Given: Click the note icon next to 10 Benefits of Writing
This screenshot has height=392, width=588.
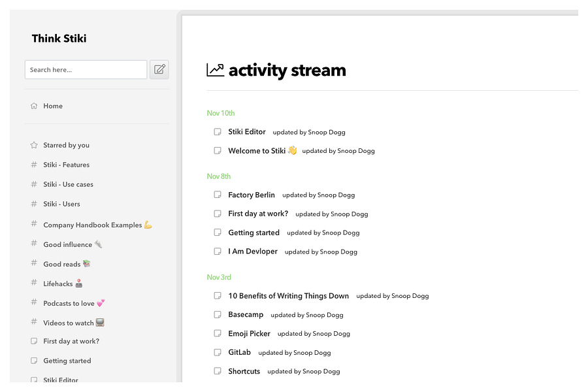Looking at the screenshot, I should pyautogui.click(x=218, y=295).
